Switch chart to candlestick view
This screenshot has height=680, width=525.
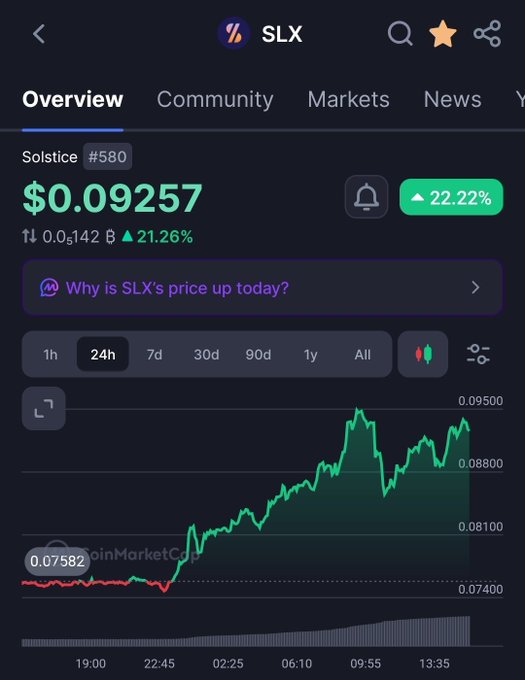coord(423,354)
